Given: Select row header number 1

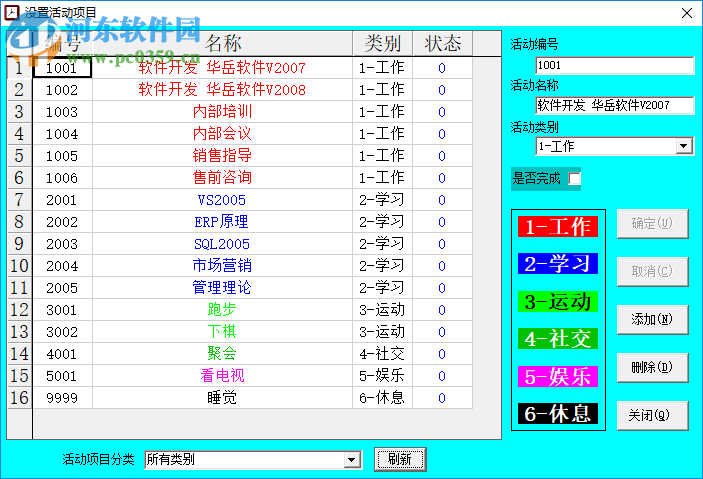Looking at the screenshot, I should click(x=19, y=68).
